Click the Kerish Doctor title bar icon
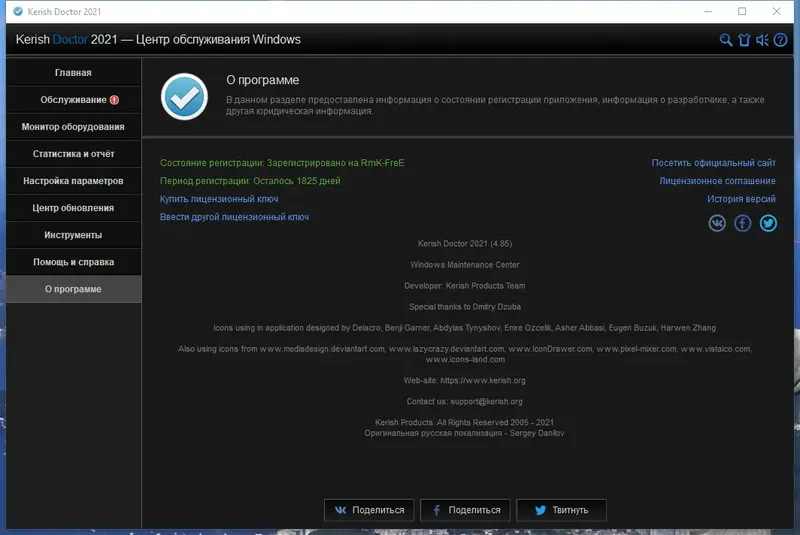Screen dimensions: 800x535 (x=18, y=11)
